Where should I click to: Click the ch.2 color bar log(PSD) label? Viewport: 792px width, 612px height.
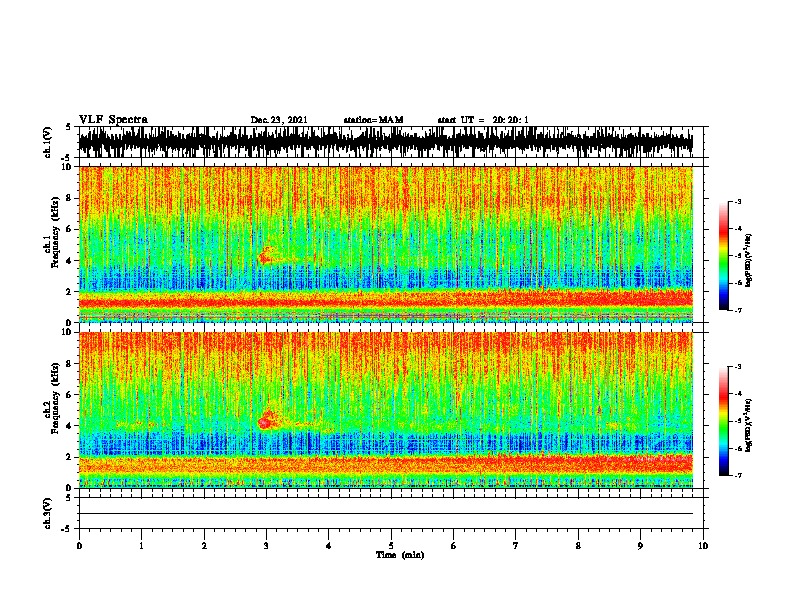click(x=748, y=426)
